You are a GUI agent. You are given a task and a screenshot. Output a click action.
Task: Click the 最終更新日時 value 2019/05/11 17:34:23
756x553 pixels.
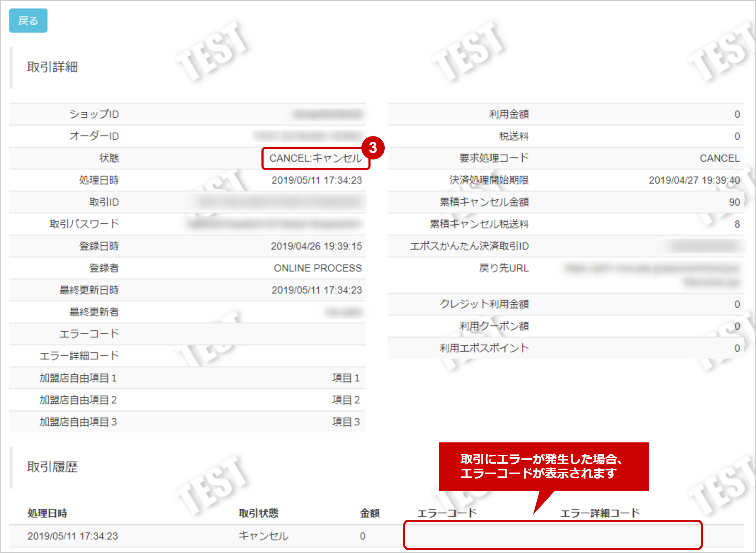tap(317, 290)
